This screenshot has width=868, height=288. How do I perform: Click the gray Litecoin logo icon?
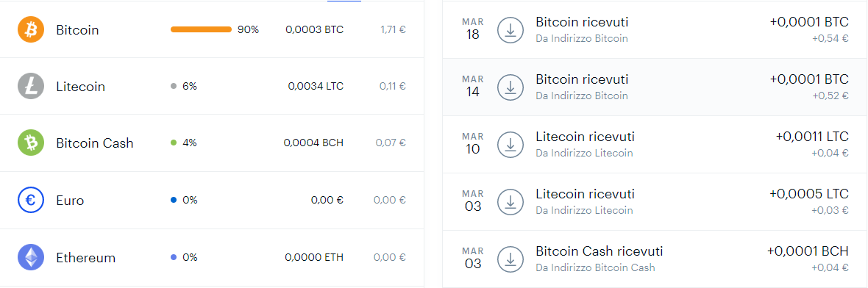coord(31,86)
